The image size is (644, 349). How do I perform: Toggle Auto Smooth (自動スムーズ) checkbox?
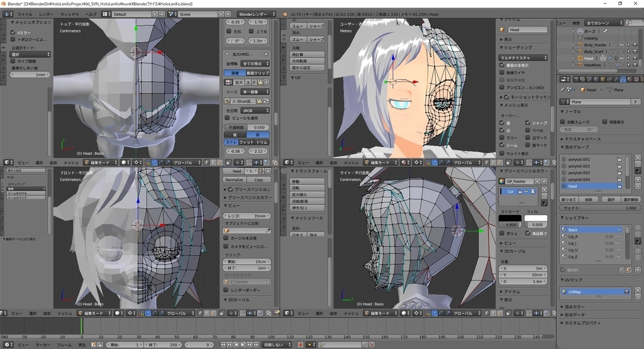point(563,122)
